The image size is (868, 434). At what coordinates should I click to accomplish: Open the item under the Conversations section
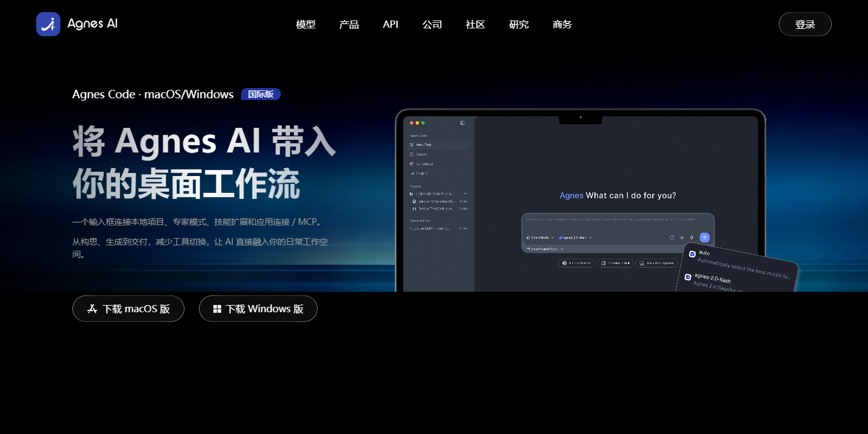tap(438, 228)
